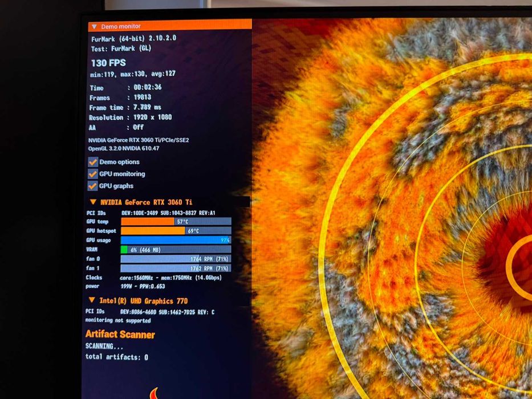Click the Resolution 1920 x 1080 value
The width and height of the screenshot is (532, 399).
coord(152,117)
